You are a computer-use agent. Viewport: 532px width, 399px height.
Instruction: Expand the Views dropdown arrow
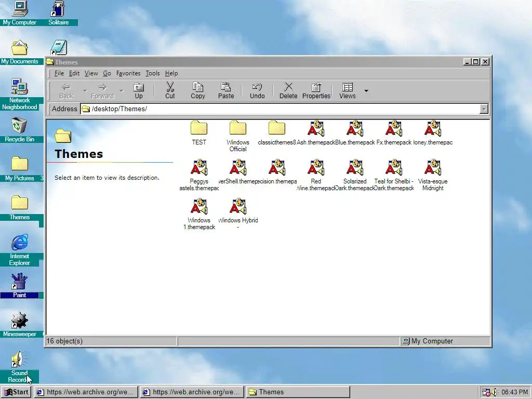(366, 91)
